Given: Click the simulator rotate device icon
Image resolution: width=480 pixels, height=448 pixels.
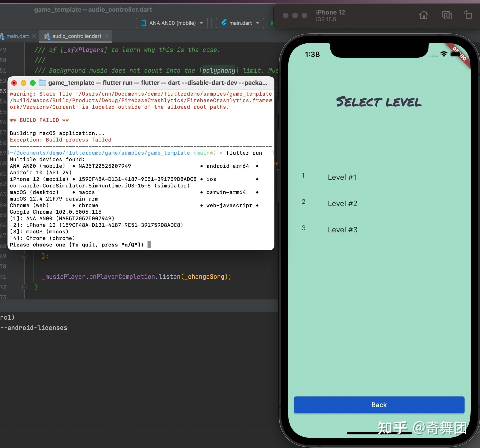Looking at the screenshot, I should point(468,15).
